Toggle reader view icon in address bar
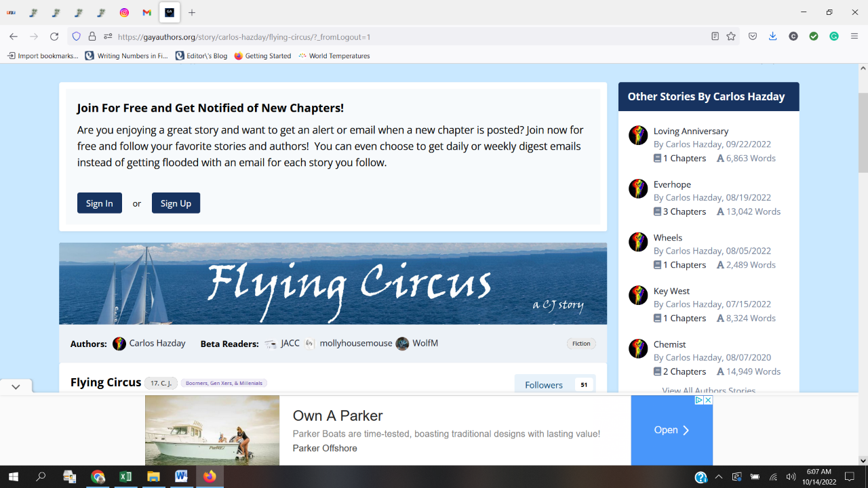The width and height of the screenshot is (868, 488). (715, 37)
